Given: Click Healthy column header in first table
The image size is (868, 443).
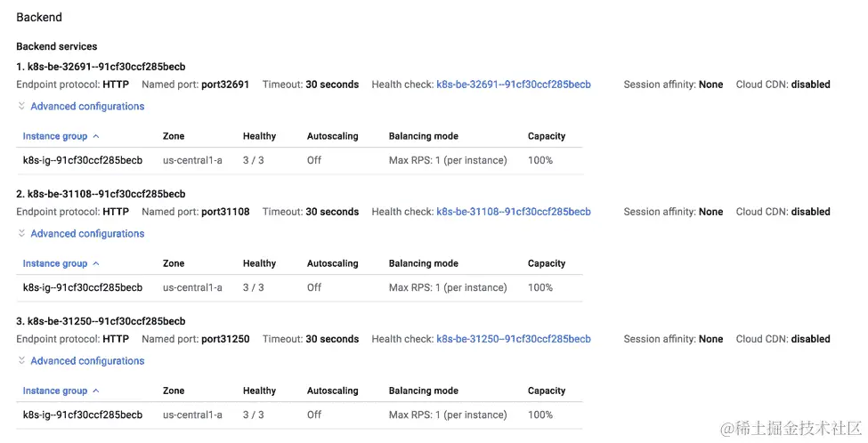Looking at the screenshot, I should click(259, 136).
